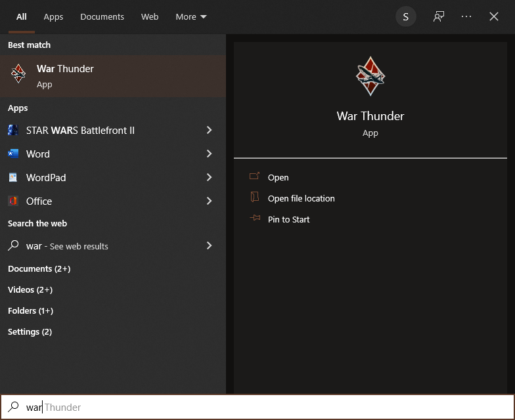Open the War Thunder best match result

pos(113,76)
